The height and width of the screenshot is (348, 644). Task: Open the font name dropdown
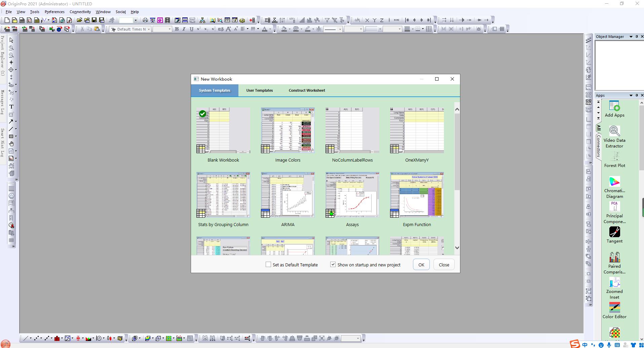point(149,29)
